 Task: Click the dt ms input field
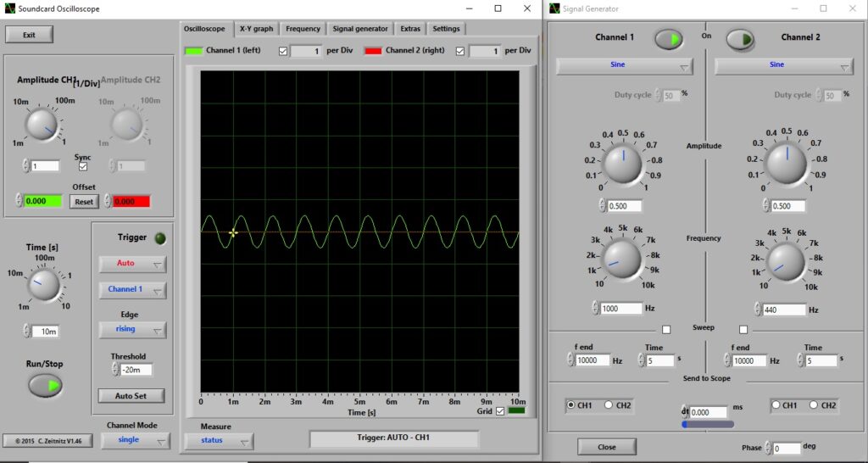point(709,412)
